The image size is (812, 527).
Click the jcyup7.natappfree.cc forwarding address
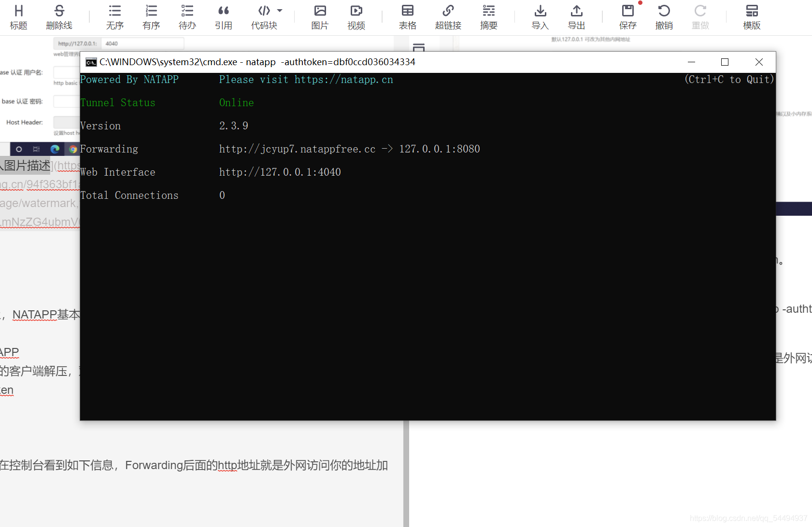pyautogui.click(x=297, y=149)
